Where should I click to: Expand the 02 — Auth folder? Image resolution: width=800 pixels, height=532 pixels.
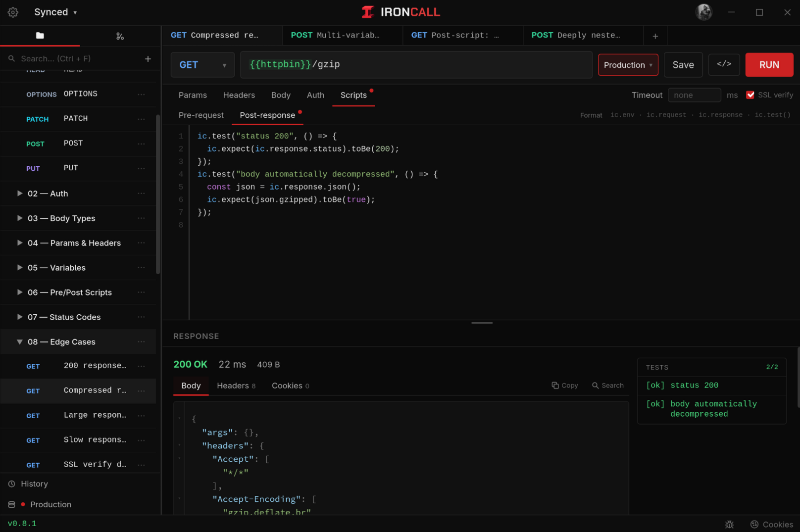(20, 193)
